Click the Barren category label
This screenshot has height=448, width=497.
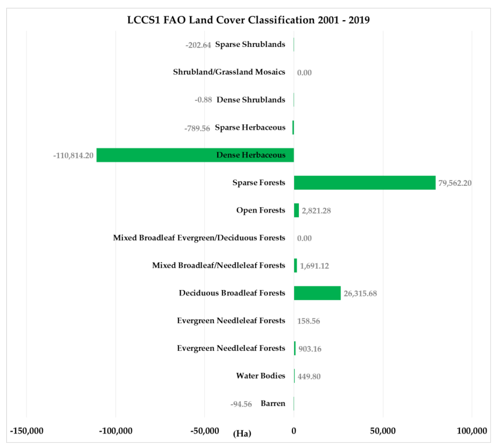click(273, 403)
